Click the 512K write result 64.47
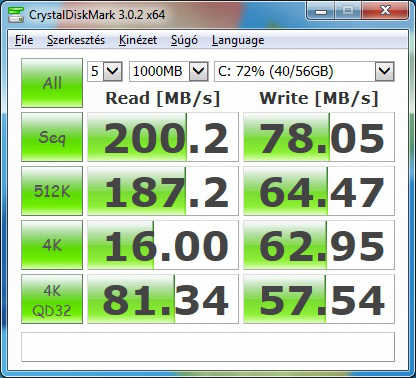Screen dimensions: 416x378 point(319,191)
